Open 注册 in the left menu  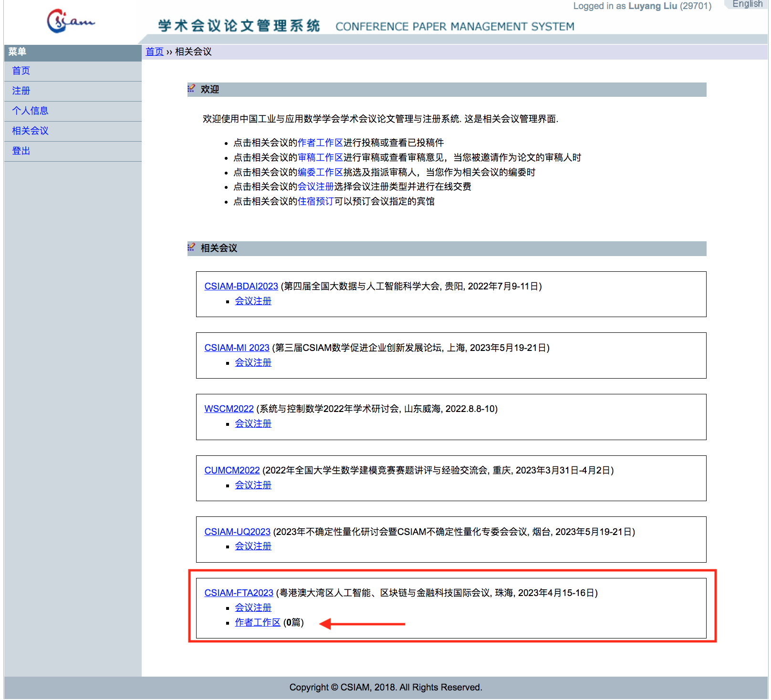(21, 91)
